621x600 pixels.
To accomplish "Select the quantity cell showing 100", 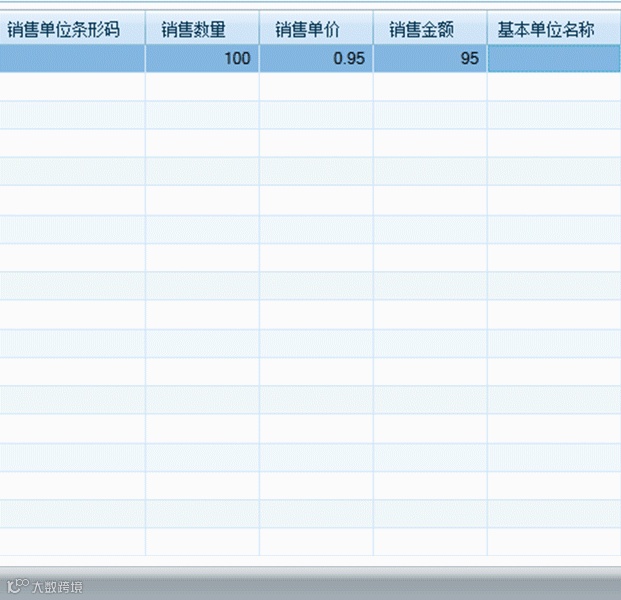I will (x=202, y=58).
